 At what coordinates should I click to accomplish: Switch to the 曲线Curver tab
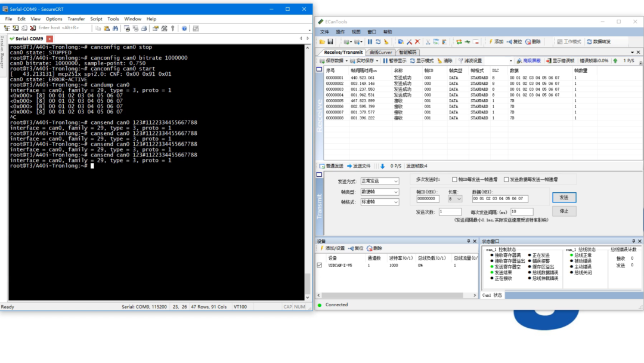click(x=380, y=52)
